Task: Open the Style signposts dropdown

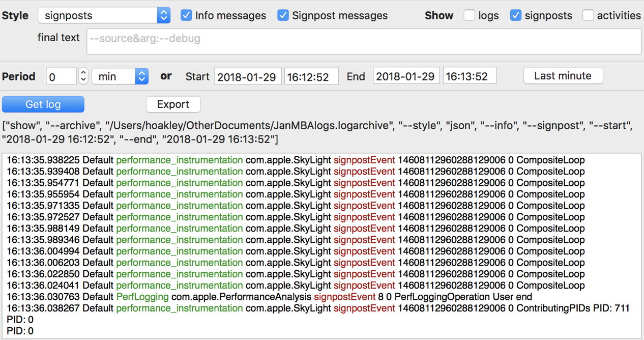Action: click(x=104, y=15)
